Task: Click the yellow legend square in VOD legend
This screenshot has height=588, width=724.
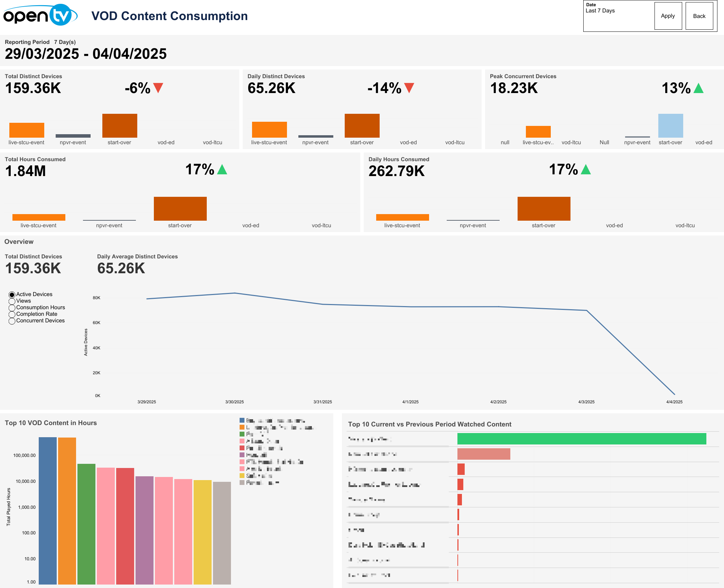Action: (242, 476)
